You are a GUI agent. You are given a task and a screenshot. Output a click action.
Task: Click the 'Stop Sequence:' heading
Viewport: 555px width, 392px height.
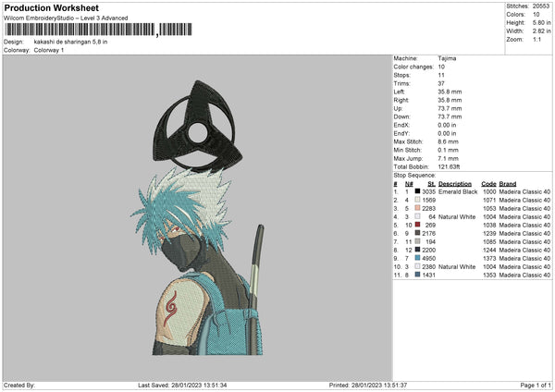coord(414,175)
